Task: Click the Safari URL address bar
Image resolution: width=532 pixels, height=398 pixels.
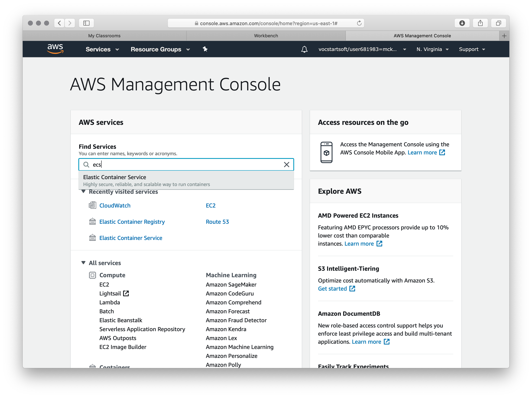Action: [x=266, y=23]
